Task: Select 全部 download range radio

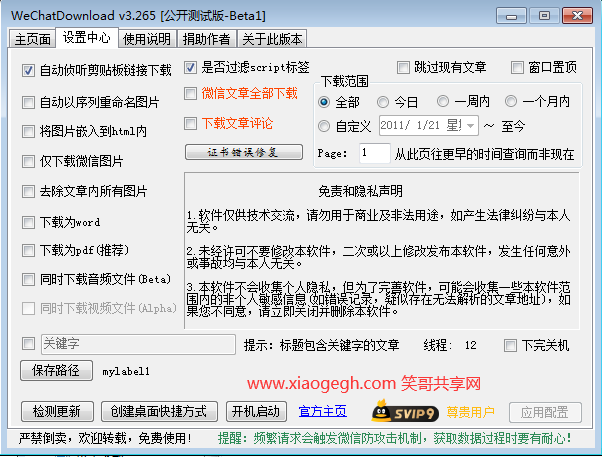Action: (x=324, y=102)
